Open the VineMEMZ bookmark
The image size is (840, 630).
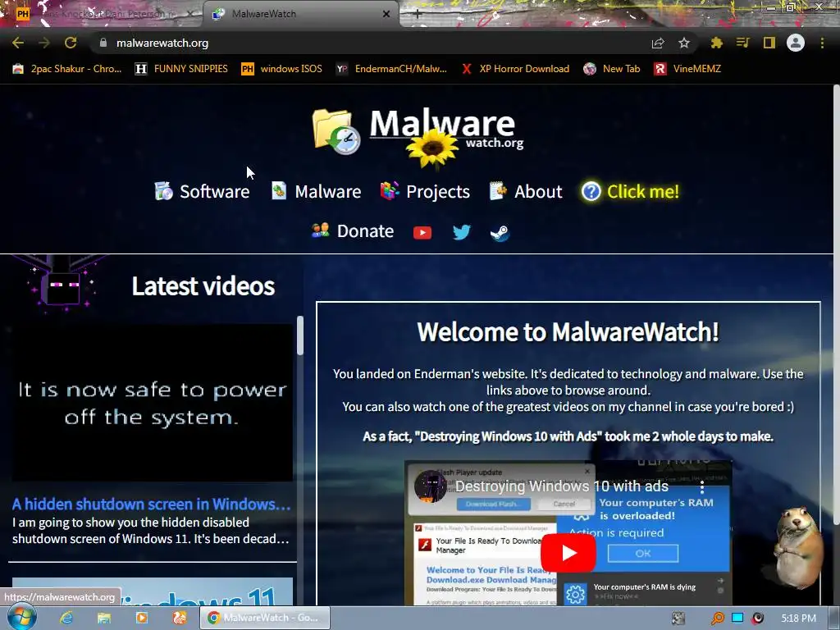click(687, 69)
